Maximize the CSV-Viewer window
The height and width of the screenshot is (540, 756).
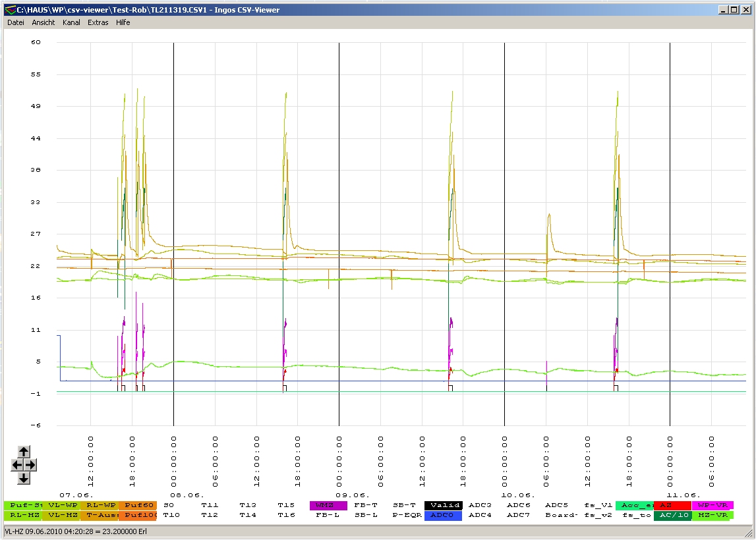734,10
